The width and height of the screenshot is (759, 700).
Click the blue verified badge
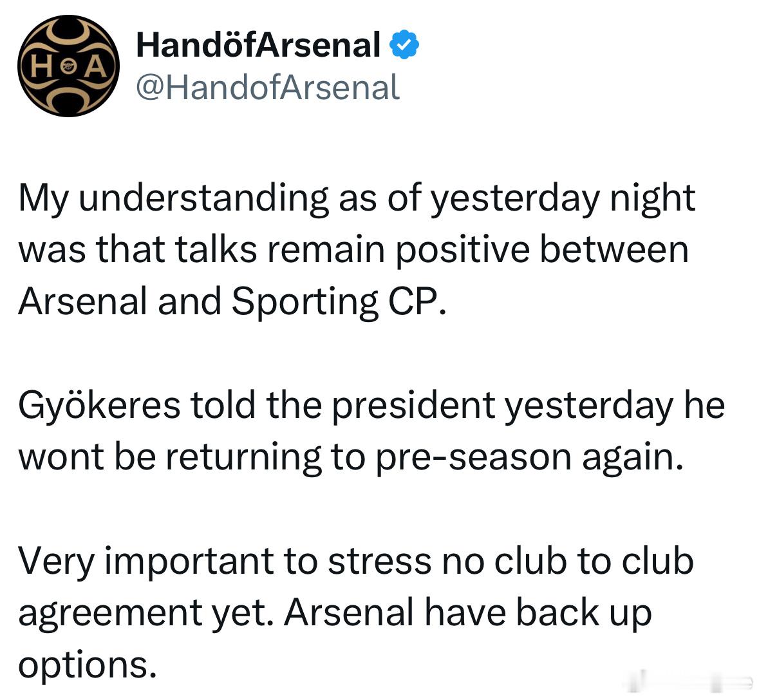tap(404, 44)
